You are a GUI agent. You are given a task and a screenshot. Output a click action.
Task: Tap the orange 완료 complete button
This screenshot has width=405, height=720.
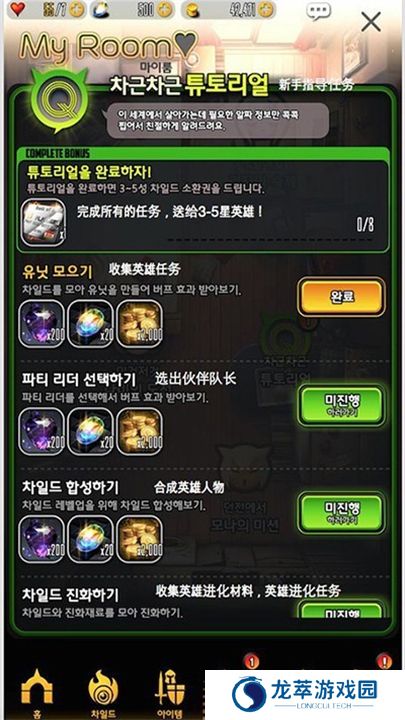coord(341,297)
